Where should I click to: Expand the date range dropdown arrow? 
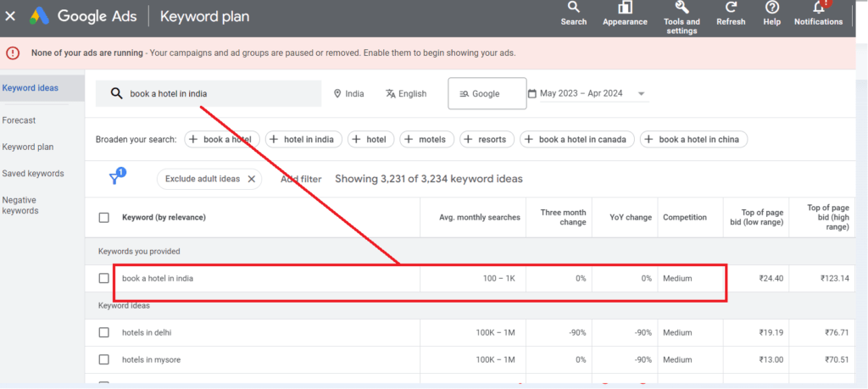642,93
